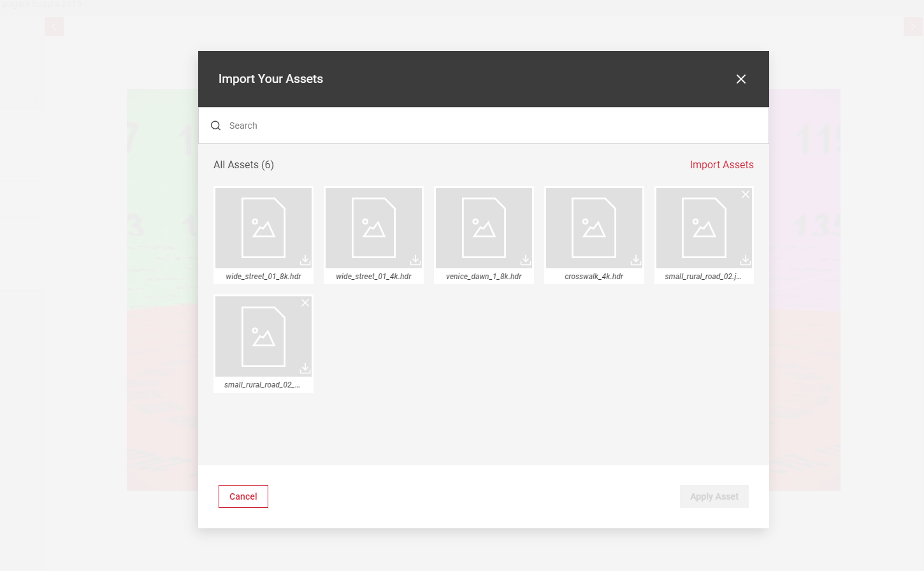Download small_rural_road_02_... via its download icon

[x=305, y=368]
